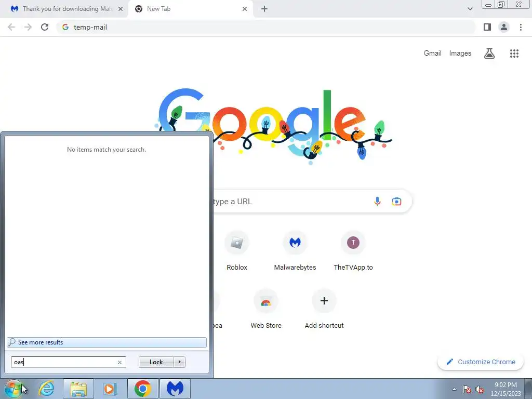Screen dimensions: 532x399
Task: Click the muted volume tray icon
Action: point(480,389)
